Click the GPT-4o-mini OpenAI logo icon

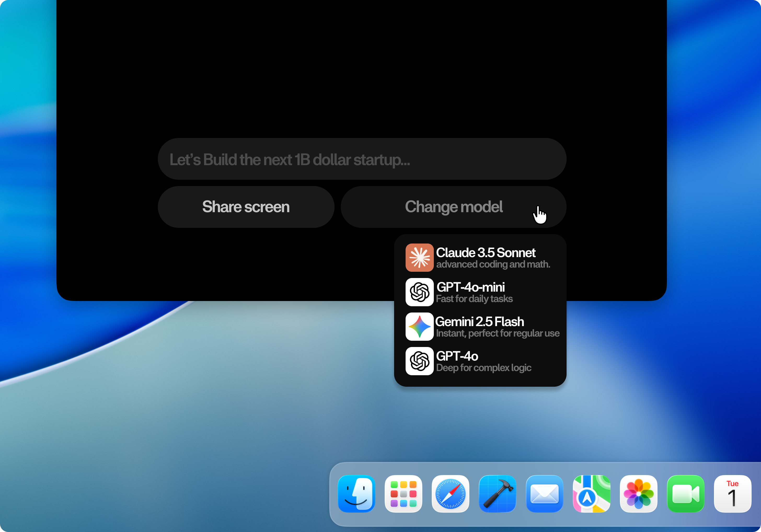[x=419, y=292]
